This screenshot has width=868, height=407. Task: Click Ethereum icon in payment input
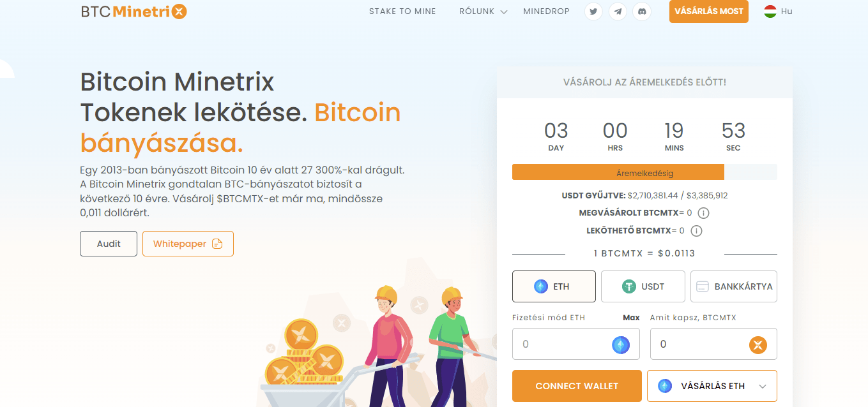(x=620, y=344)
